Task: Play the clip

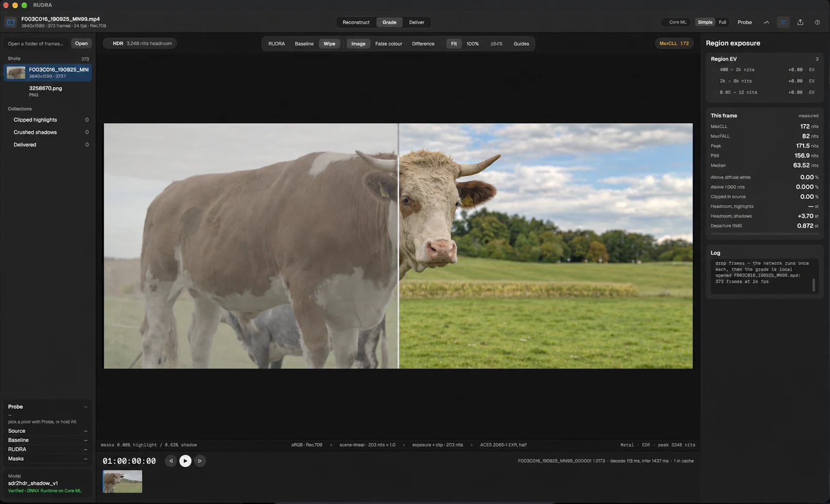Action: pos(185,461)
